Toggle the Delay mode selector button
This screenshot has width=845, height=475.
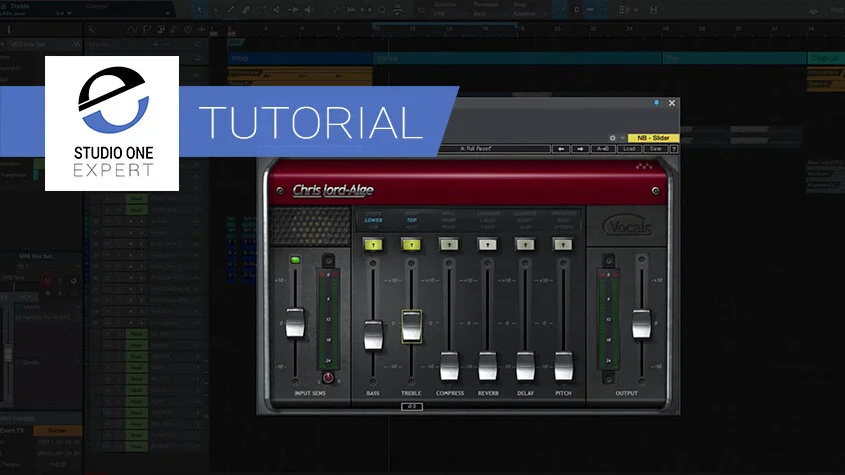pyautogui.click(x=525, y=245)
